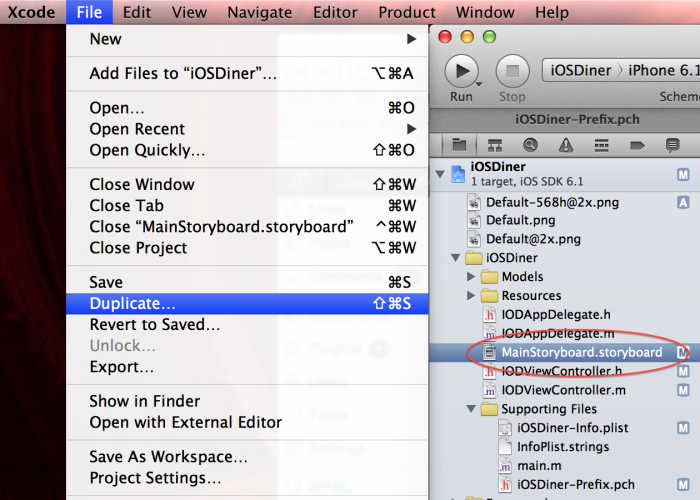Open the Window menu in menu bar
The image size is (700, 500).
coord(485,12)
